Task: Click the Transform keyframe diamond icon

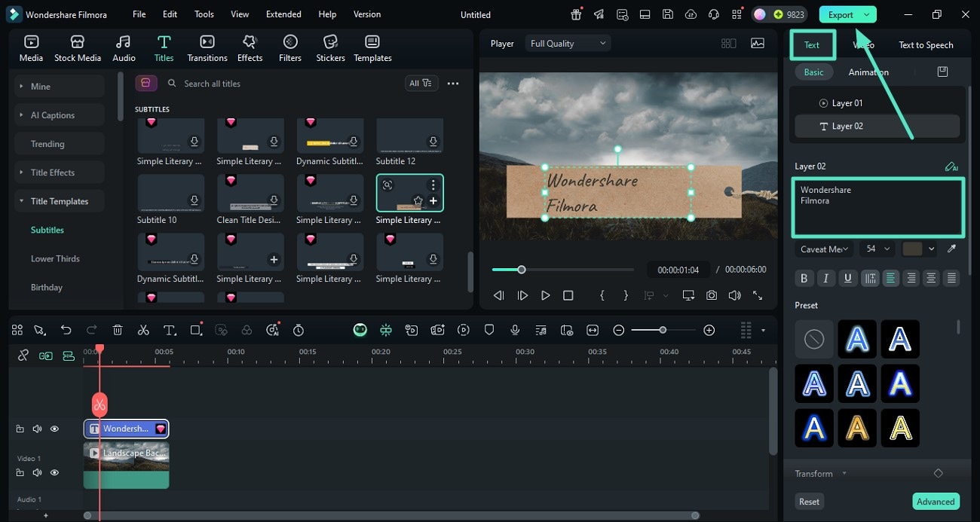Action: pyautogui.click(x=939, y=473)
